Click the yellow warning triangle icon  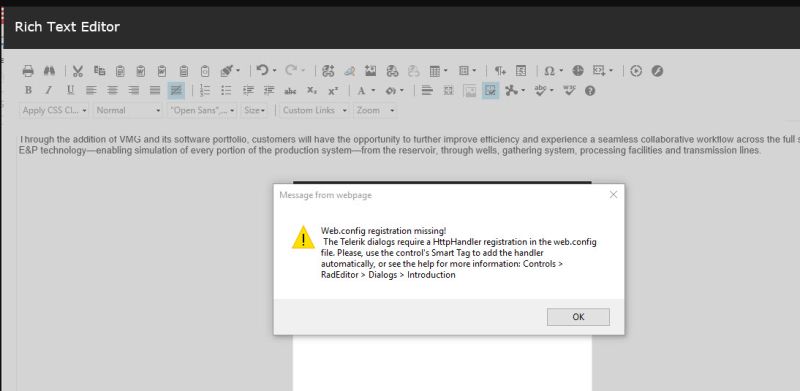[x=303, y=237]
